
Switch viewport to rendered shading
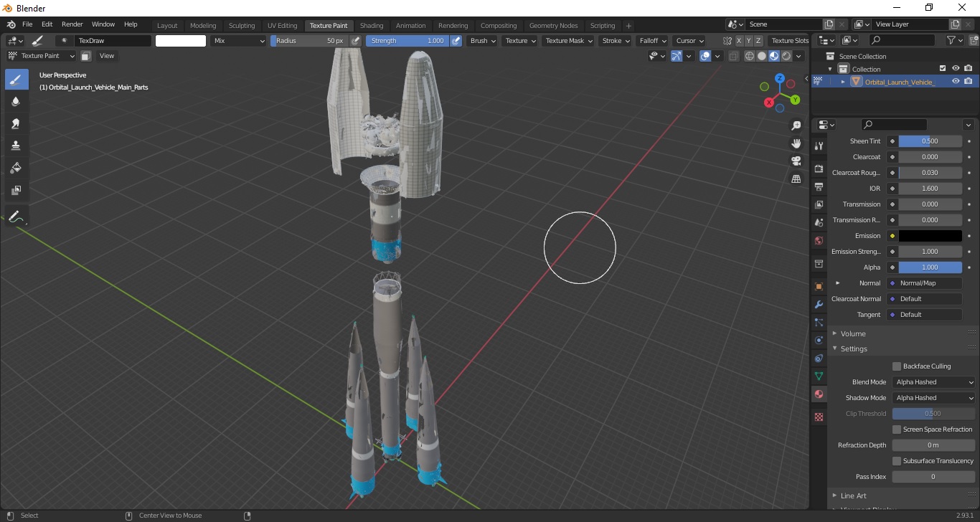[x=786, y=56]
